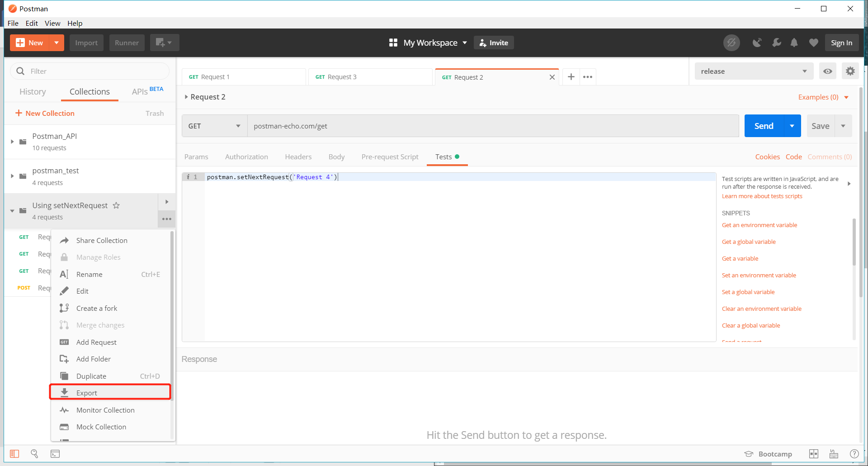Open the new window/tab icon dropdown in header
868x466 pixels.
tap(165, 43)
